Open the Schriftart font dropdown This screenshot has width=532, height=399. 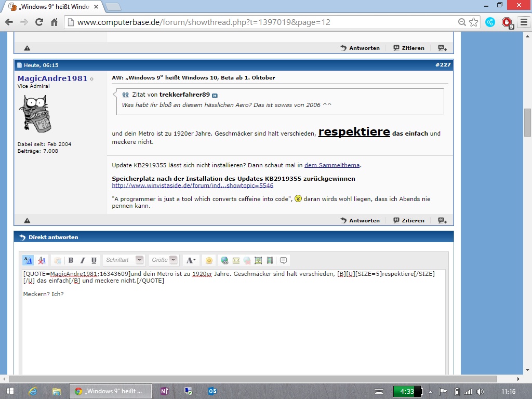pos(124,260)
